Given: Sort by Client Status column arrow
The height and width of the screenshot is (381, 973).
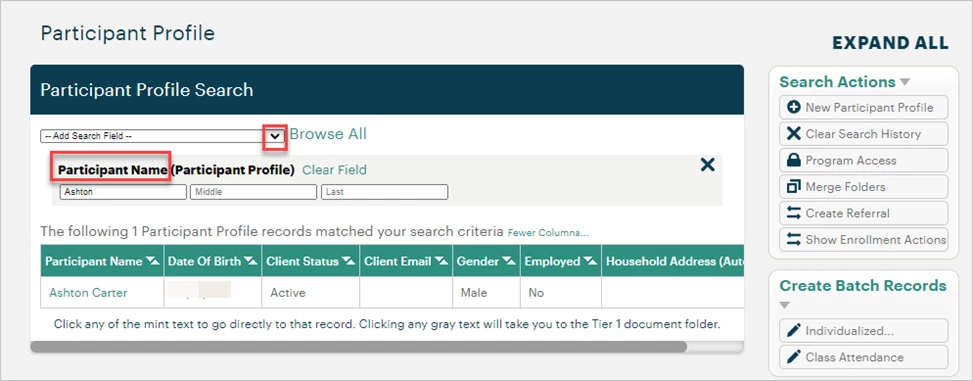Looking at the screenshot, I should pos(349,262).
